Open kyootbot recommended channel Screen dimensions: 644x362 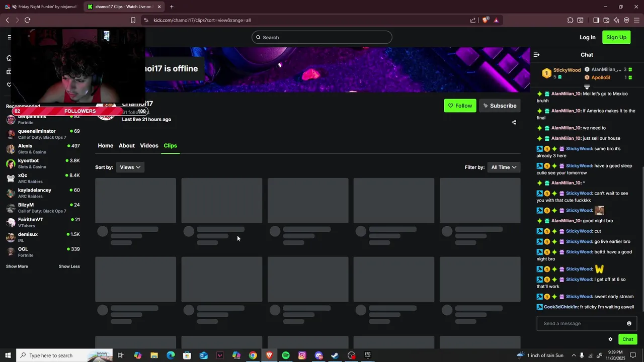(x=43, y=163)
